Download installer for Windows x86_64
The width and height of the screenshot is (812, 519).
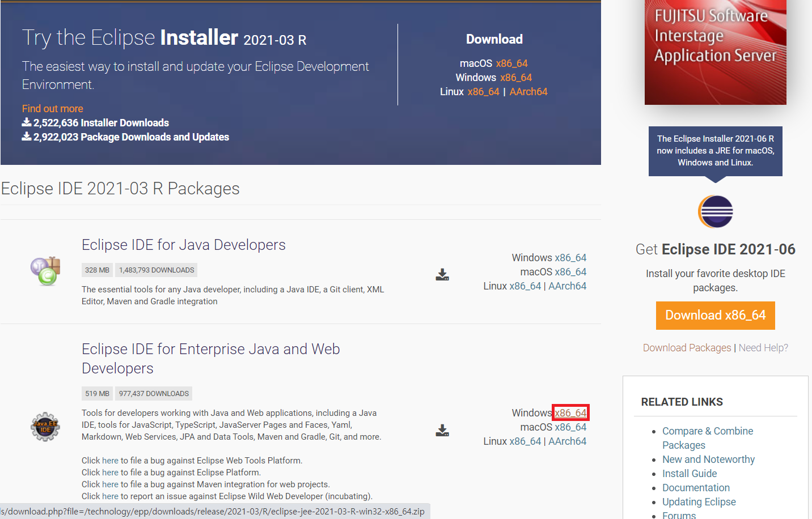coord(516,78)
